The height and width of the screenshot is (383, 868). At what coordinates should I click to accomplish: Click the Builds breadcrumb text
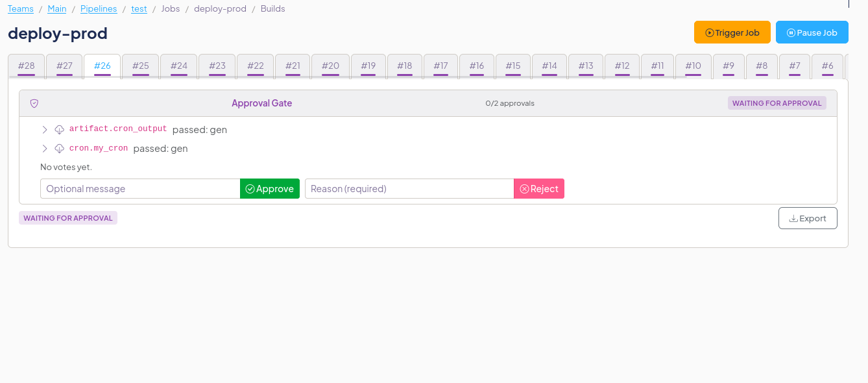272,9
